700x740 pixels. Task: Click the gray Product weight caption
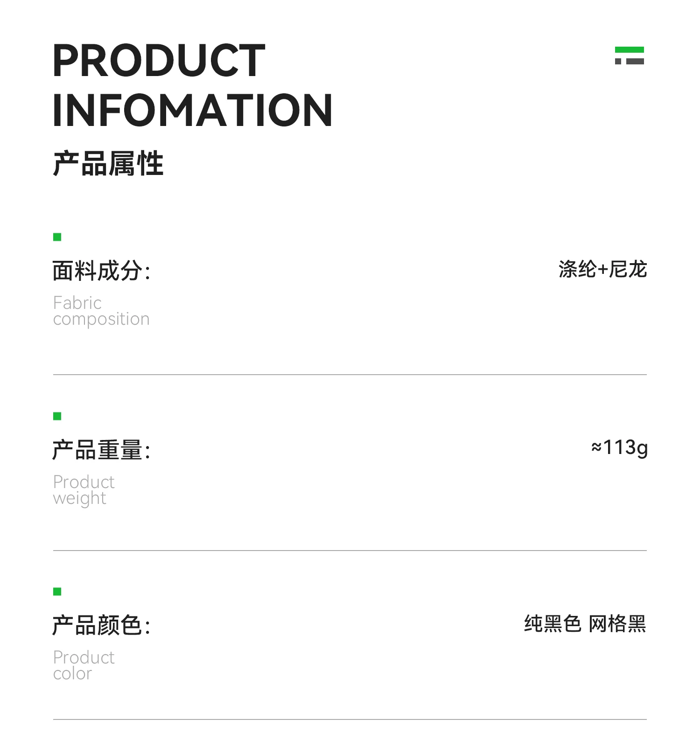click(84, 490)
